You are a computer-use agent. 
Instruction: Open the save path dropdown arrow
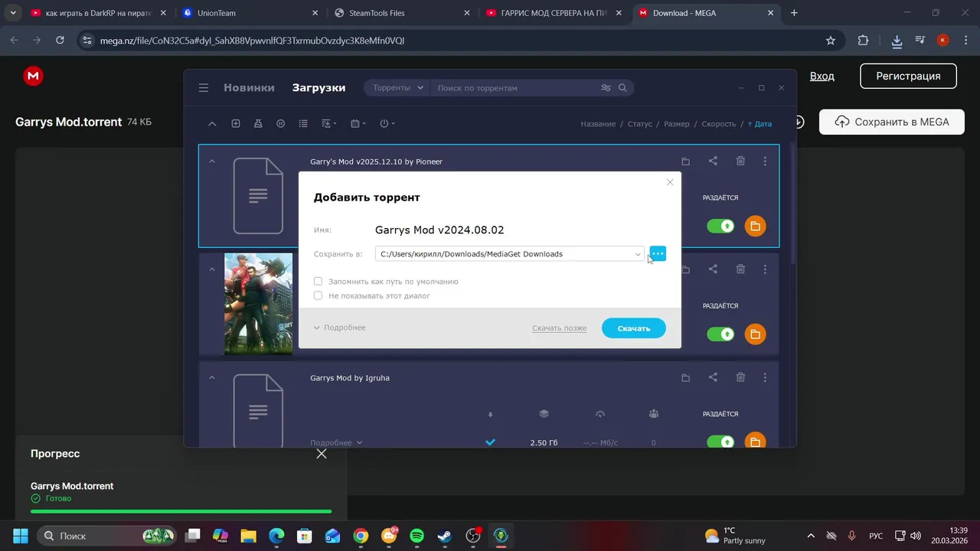637,254
